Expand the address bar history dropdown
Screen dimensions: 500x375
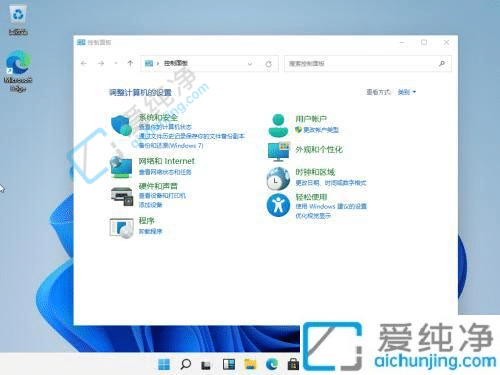click(250, 64)
